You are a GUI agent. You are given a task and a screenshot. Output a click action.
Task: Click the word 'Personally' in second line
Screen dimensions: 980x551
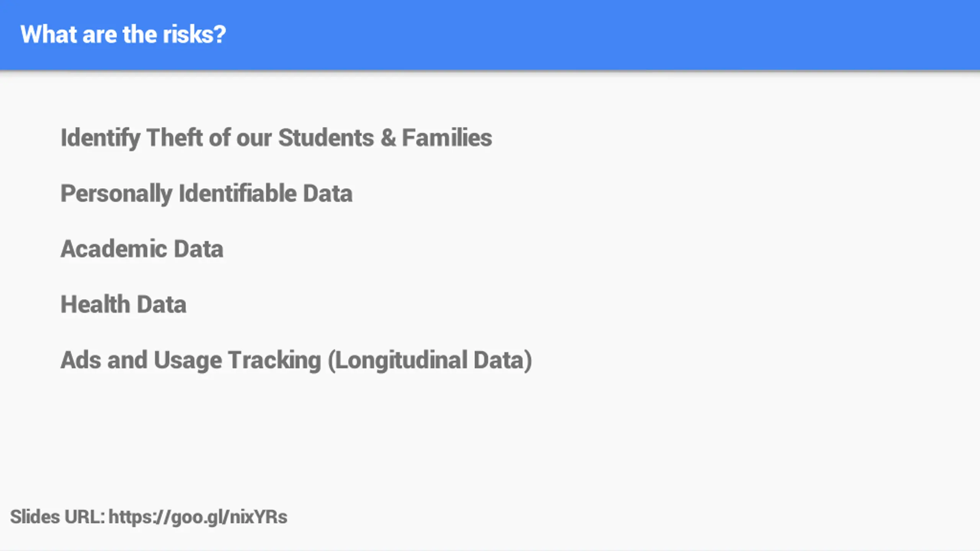[x=117, y=194]
